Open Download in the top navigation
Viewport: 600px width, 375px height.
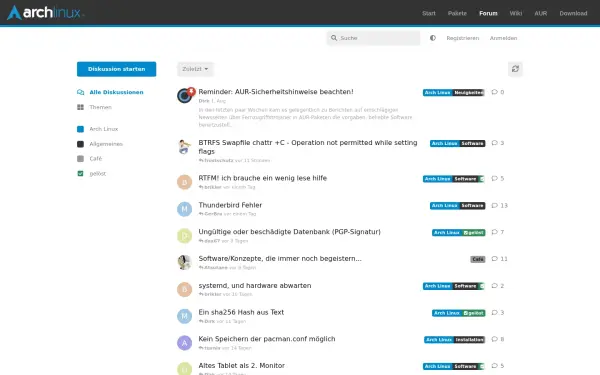573,13
